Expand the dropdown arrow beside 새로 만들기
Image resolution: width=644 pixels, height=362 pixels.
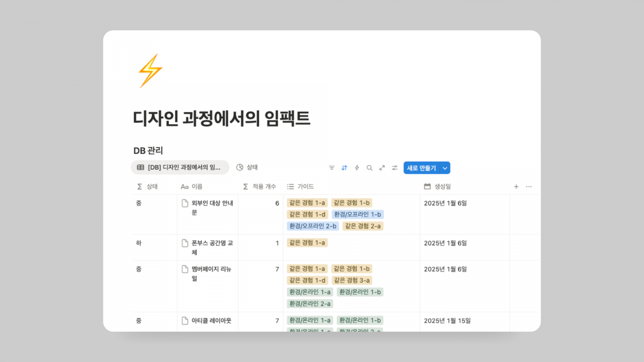point(445,168)
